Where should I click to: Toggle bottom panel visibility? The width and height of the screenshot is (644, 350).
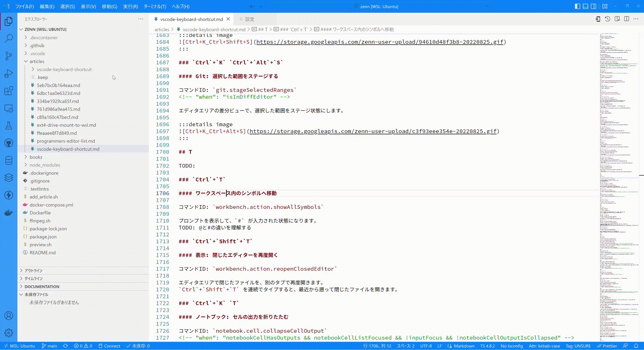click(585, 6)
